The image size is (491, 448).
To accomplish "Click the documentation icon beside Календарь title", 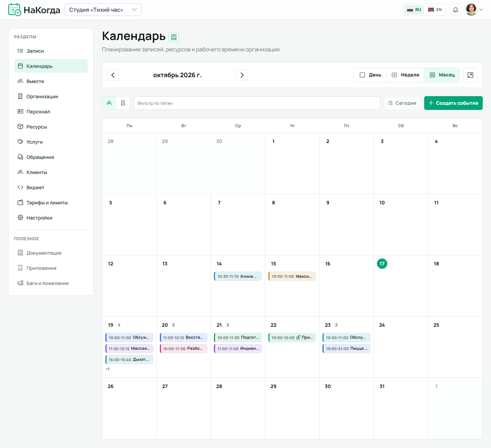I will click(174, 37).
